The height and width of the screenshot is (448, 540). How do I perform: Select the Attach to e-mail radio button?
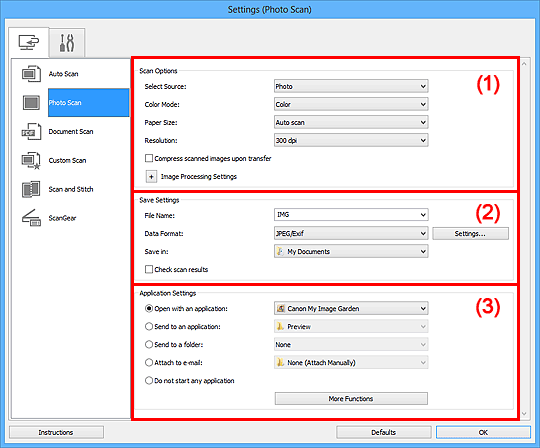[149, 363]
